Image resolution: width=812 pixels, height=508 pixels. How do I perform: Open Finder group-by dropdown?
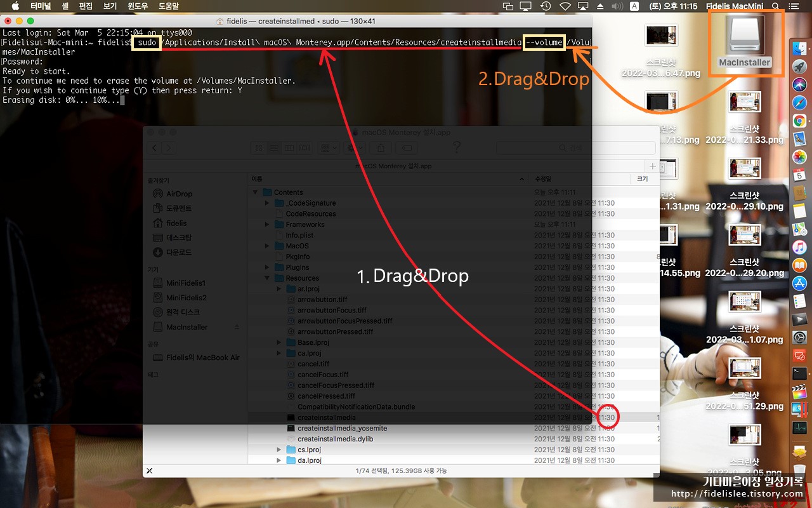[x=329, y=148]
